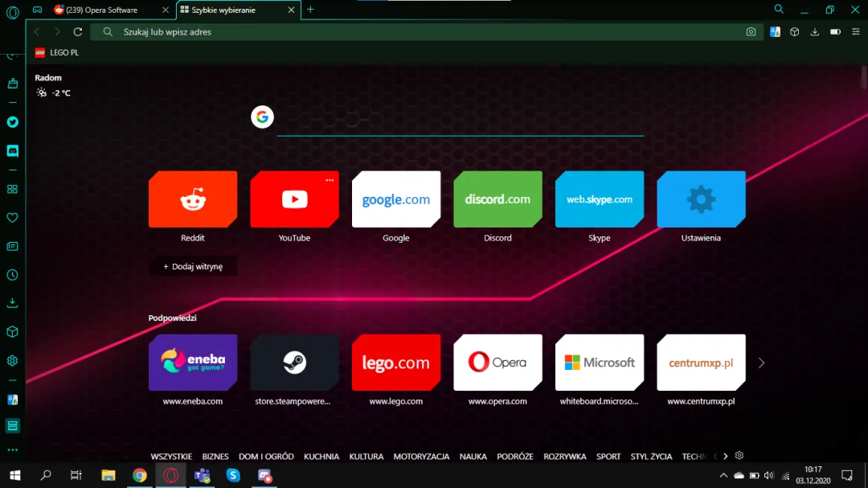This screenshot has height=488, width=868.
Task: Open www.opera.com suggestion tile
Action: pyautogui.click(x=497, y=363)
